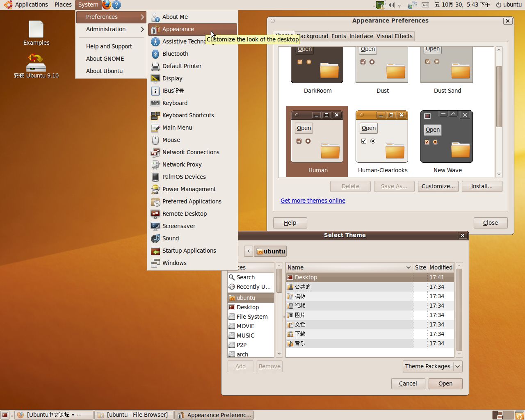Follow Get more themes online link

coord(313,201)
